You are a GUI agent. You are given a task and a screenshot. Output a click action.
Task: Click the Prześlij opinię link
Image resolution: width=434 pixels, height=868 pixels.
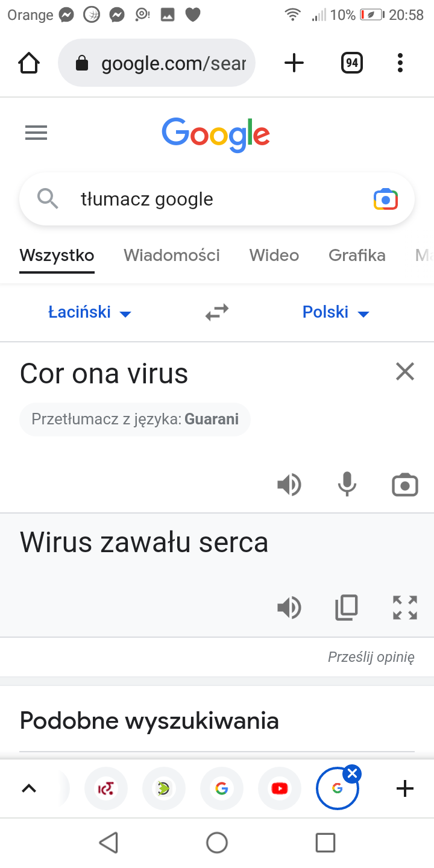371,657
